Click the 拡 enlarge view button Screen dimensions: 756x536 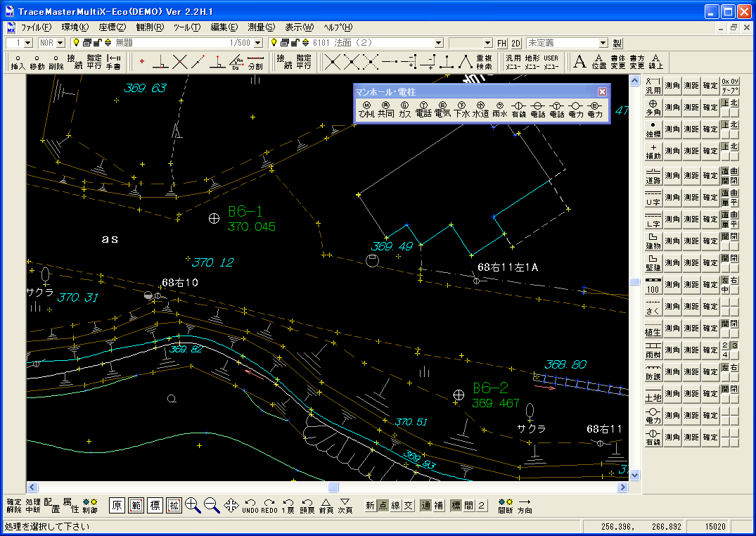174,506
